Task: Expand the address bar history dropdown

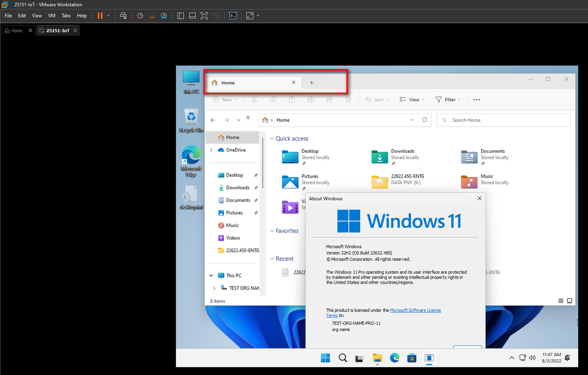Action: [x=412, y=120]
